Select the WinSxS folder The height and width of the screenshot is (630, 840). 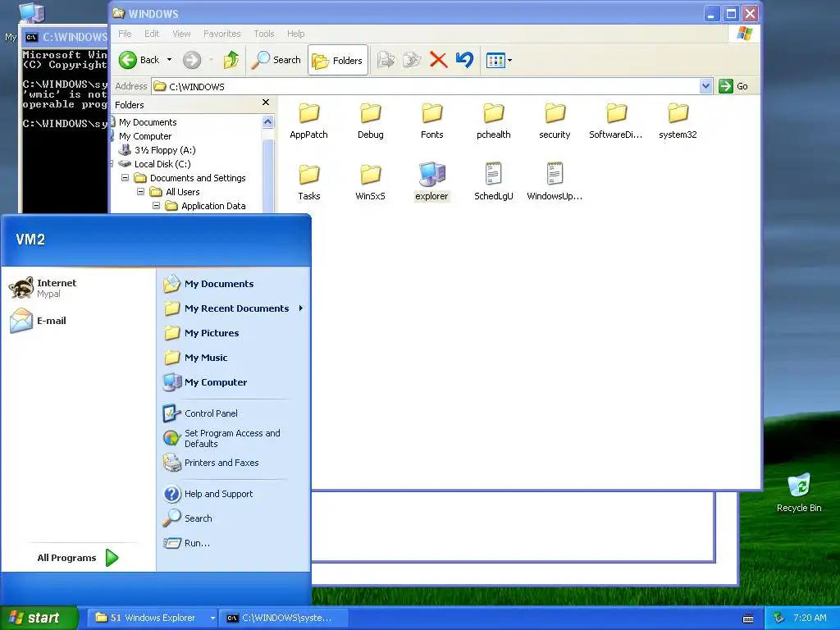pos(370,181)
